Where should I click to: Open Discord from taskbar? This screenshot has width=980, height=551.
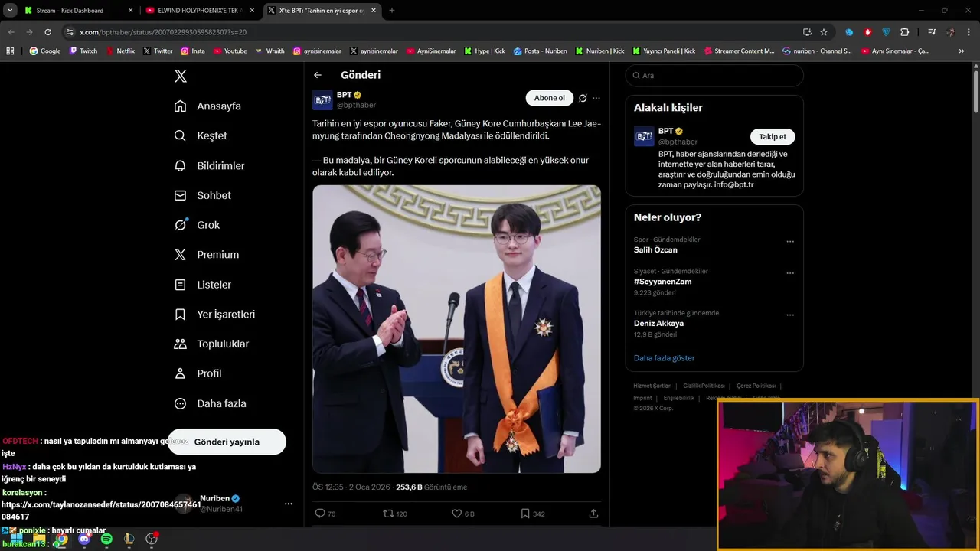coord(84,539)
